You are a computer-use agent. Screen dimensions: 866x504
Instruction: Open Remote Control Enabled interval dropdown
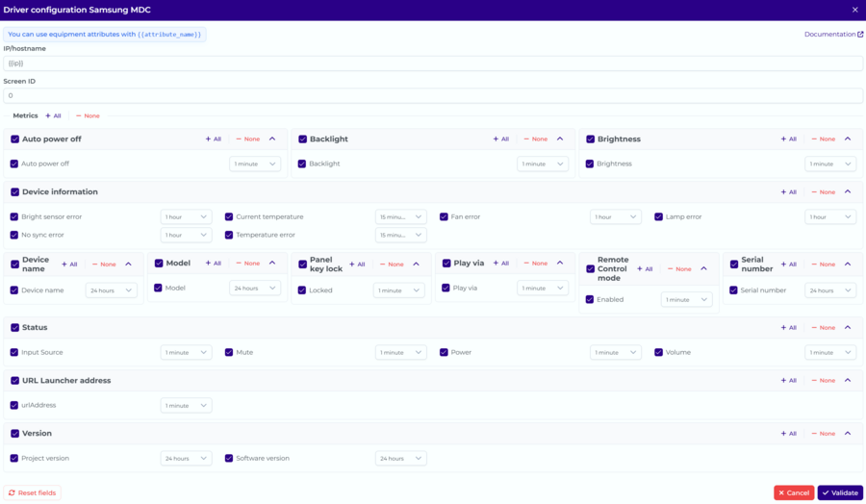coord(686,300)
